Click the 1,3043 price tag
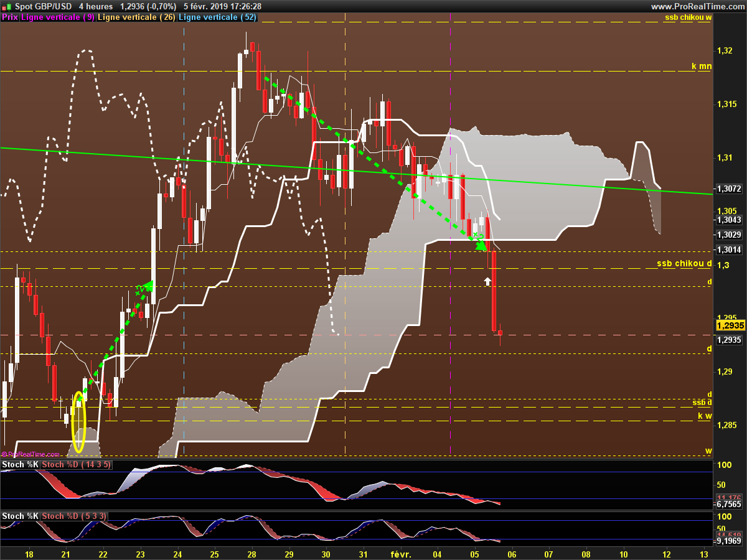 click(729, 220)
